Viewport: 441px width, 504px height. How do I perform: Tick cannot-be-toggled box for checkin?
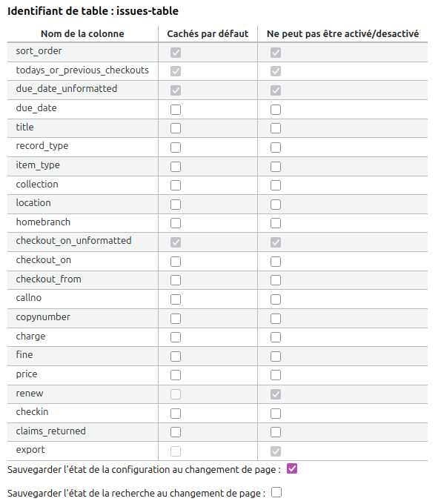[276, 414]
